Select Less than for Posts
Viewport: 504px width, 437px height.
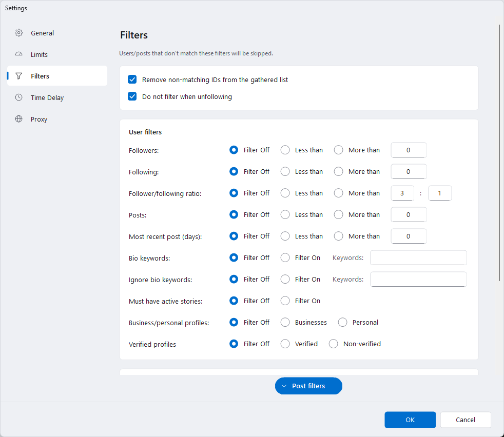285,214
